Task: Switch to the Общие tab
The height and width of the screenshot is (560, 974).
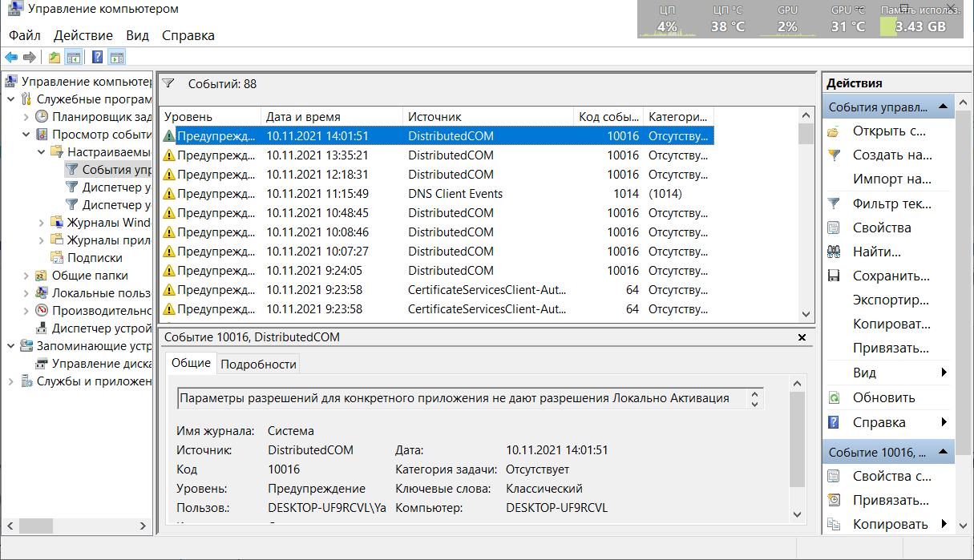Action: click(191, 363)
